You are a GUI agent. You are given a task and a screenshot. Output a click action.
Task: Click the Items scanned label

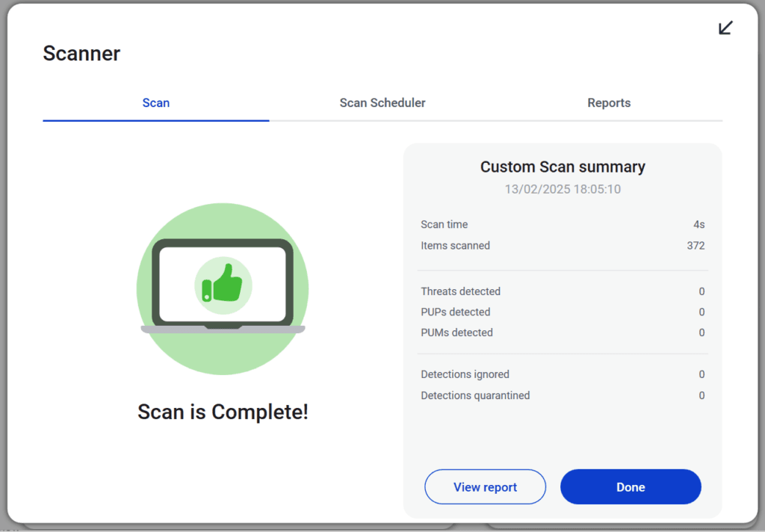click(x=456, y=245)
